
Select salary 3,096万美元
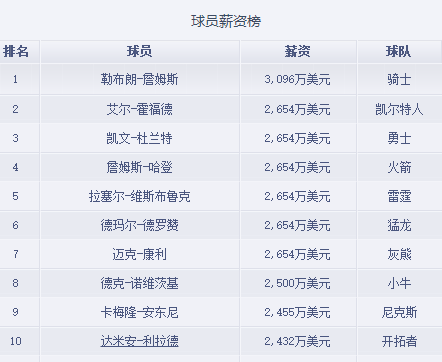click(x=297, y=79)
